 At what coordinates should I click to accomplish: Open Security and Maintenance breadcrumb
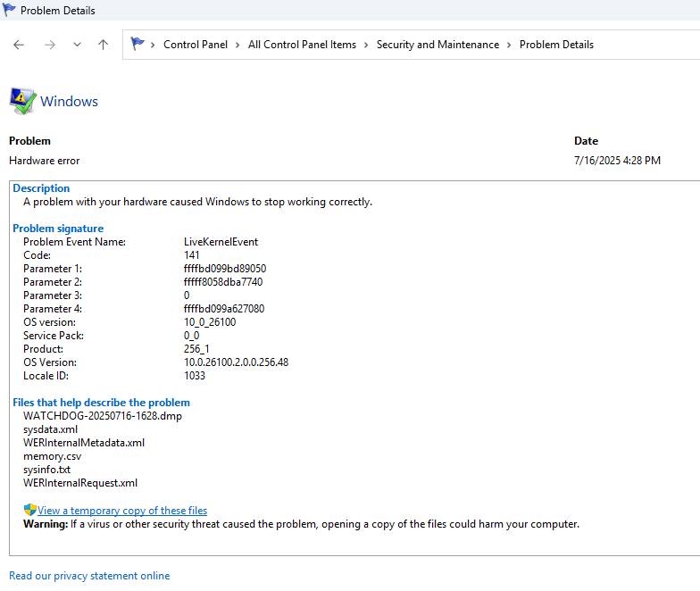click(x=437, y=45)
